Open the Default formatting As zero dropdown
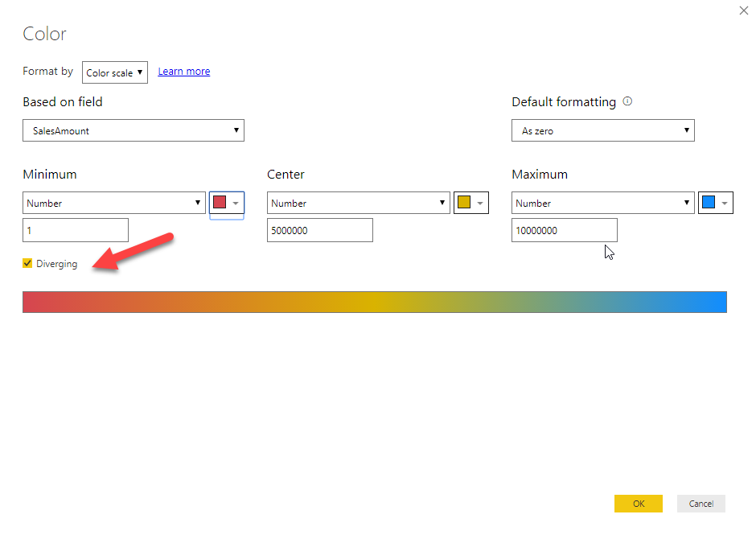This screenshot has height=535, width=756. 602,130
